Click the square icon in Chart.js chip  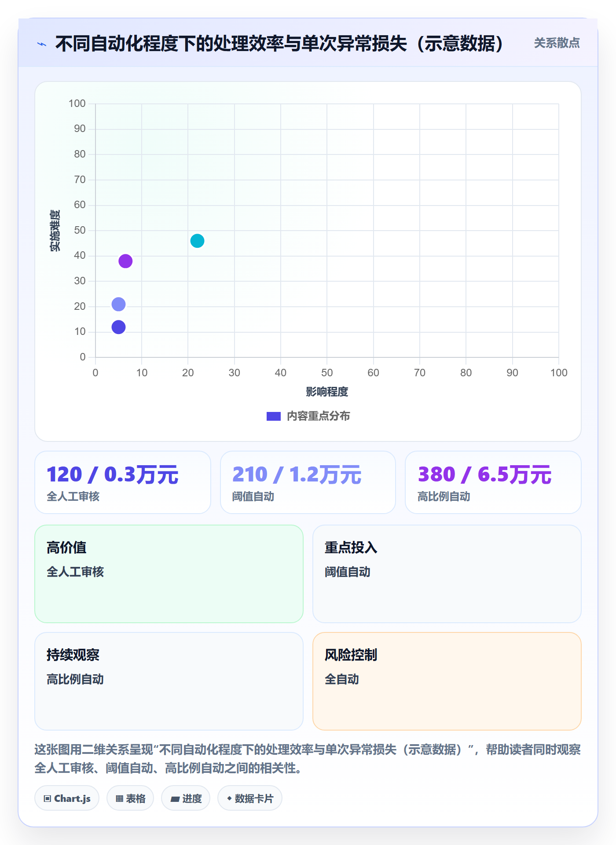click(x=48, y=799)
